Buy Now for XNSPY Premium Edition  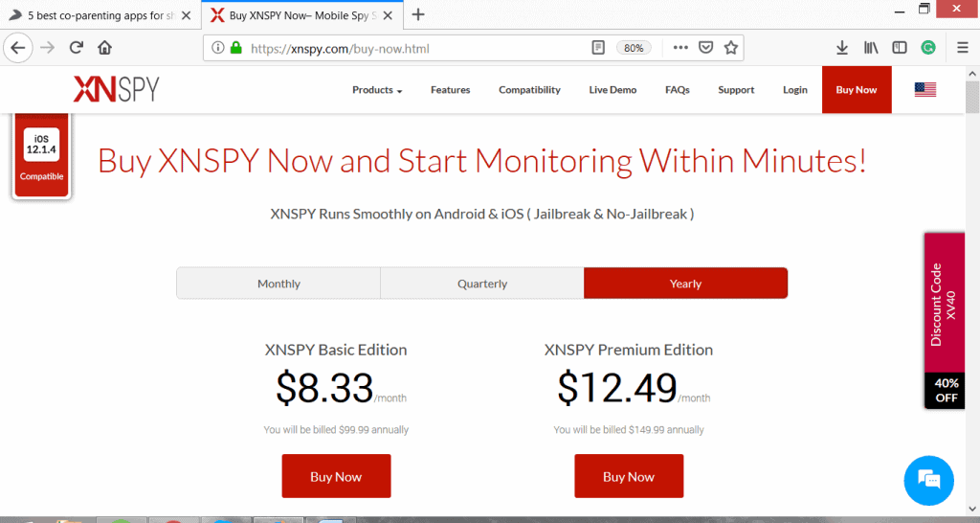pyautogui.click(x=629, y=476)
